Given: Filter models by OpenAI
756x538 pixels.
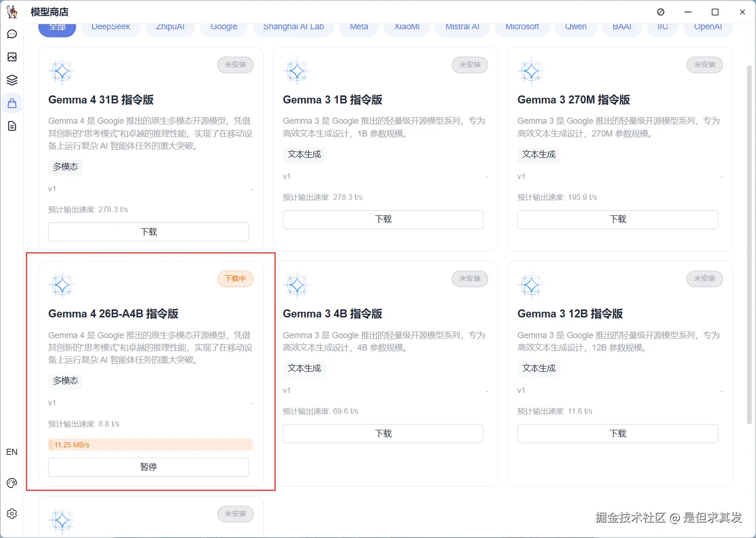Looking at the screenshot, I should click(707, 27).
